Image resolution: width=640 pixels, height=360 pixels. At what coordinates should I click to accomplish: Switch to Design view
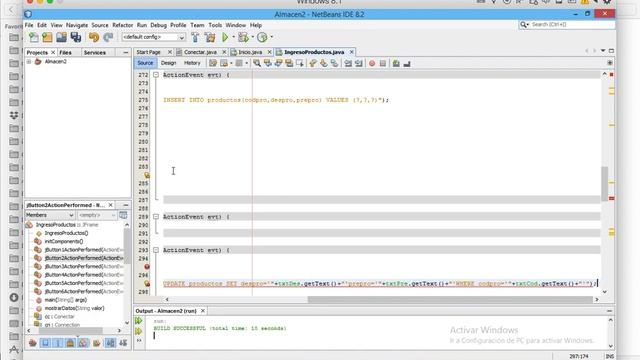click(168, 63)
